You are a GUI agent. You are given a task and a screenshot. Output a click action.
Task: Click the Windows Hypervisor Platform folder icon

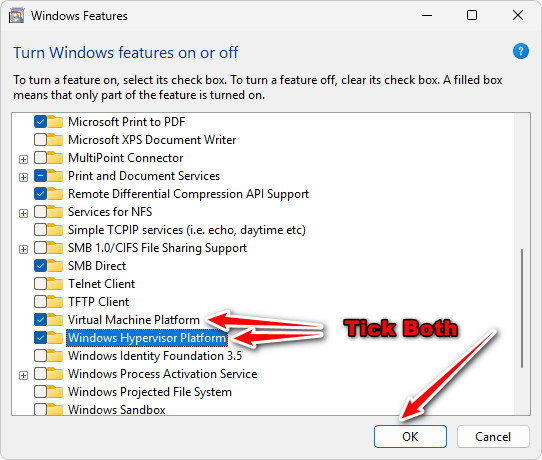(x=55, y=337)
